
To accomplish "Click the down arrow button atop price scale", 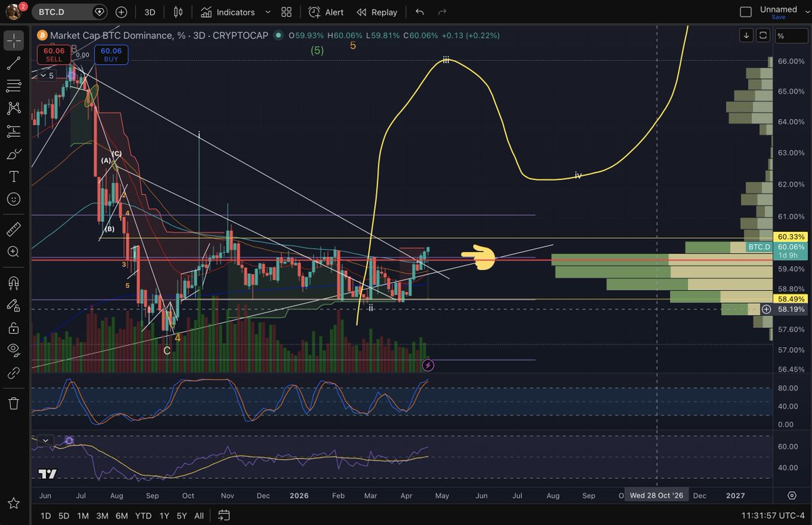I will click(746, 35).
